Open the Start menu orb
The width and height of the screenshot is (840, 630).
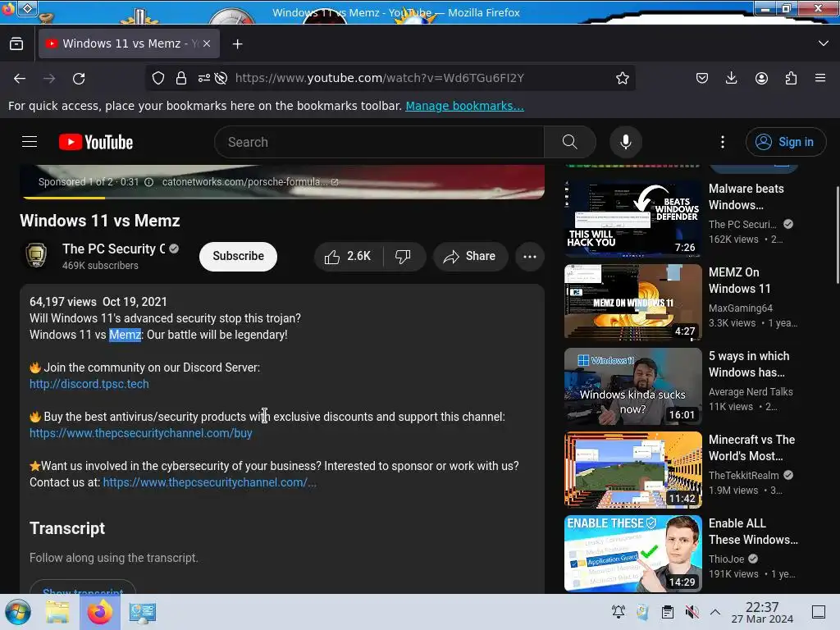18,612
